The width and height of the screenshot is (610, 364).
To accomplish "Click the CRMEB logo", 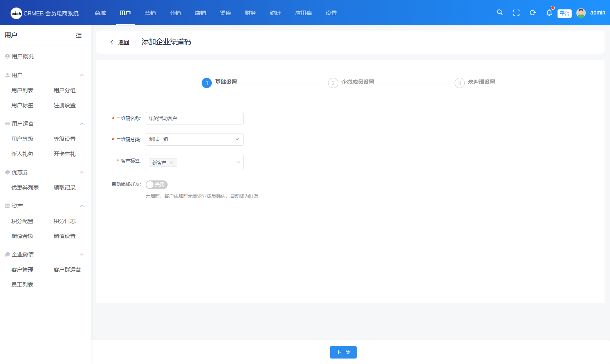I will (x=16, y=13).
